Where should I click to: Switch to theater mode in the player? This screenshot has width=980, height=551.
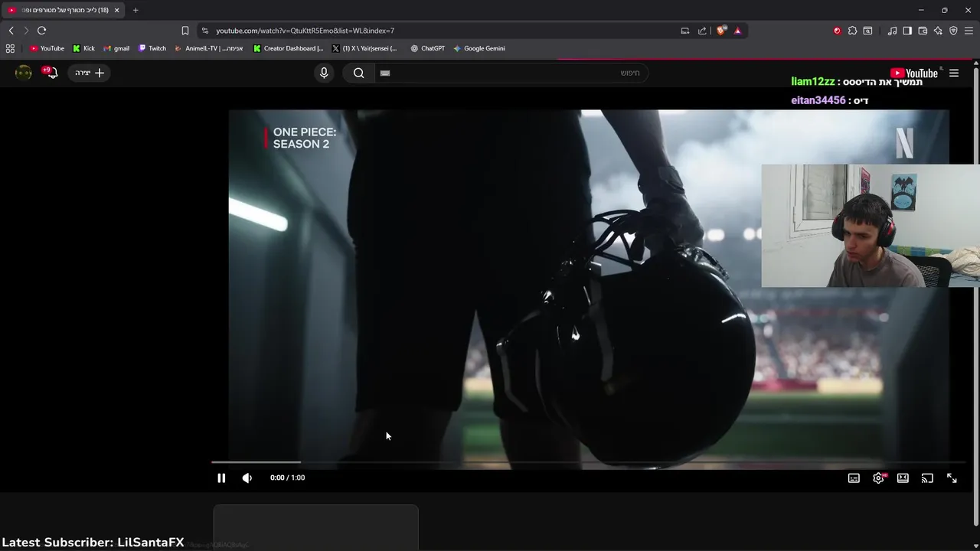point(903,478)
